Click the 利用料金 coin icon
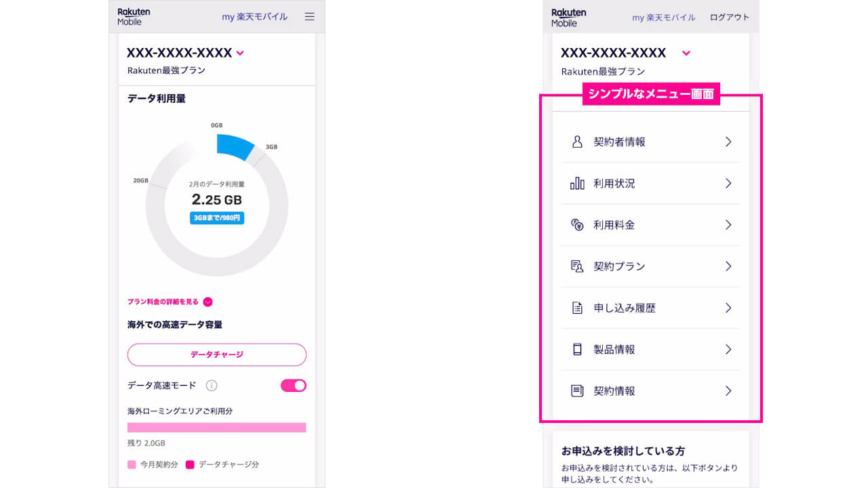This screenshot has width=868, height=488. (577, 225)
